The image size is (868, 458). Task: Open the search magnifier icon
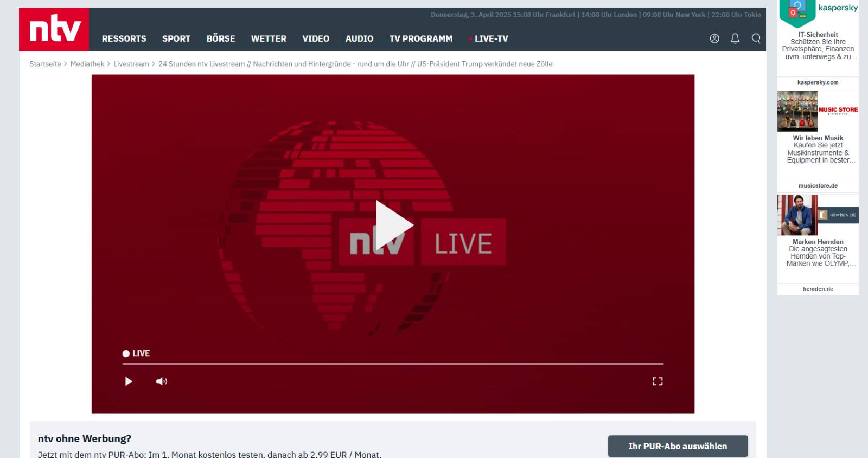(x=756, y=38)
